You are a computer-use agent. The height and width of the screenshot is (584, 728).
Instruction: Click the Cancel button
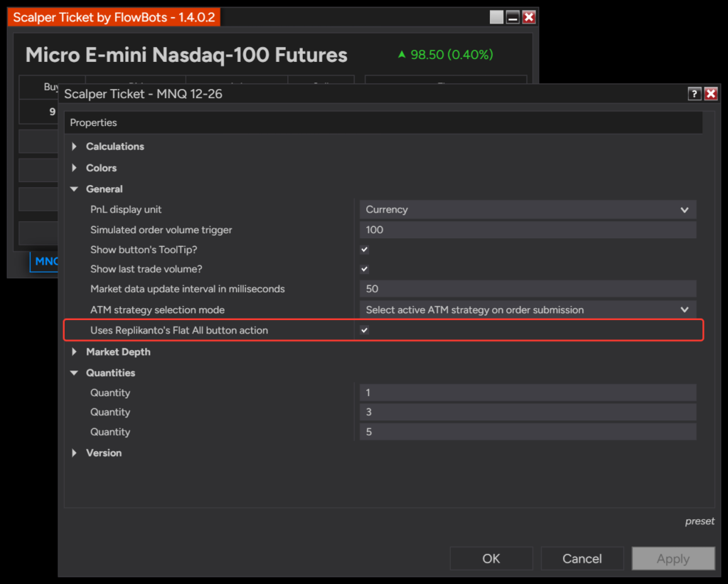tap(582, 558)
